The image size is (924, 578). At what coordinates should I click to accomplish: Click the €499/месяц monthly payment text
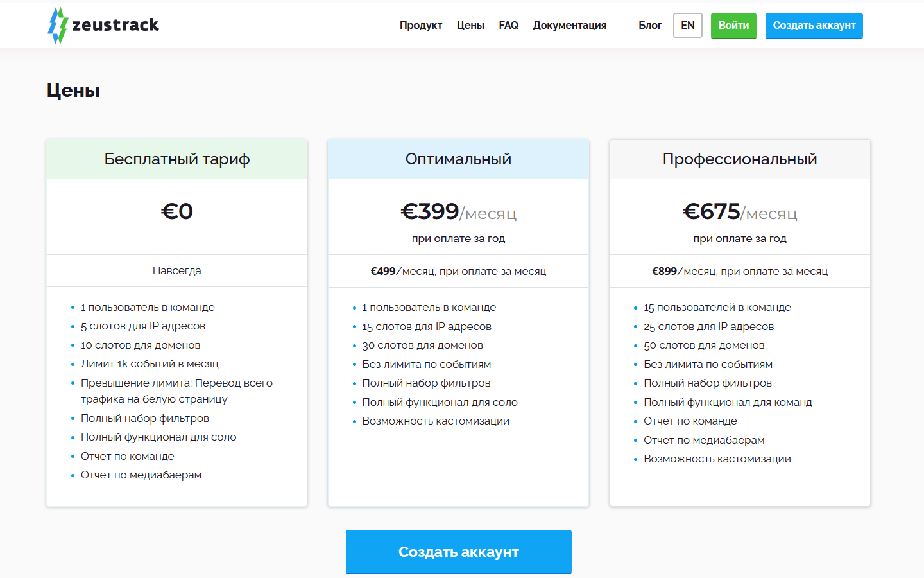(x=459, y=272)
